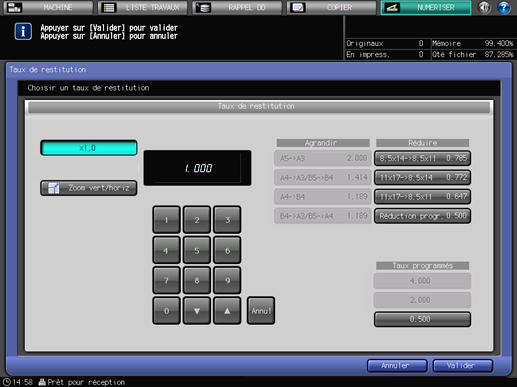Click the sound/accessibility speaker icon

click(484, 7)
